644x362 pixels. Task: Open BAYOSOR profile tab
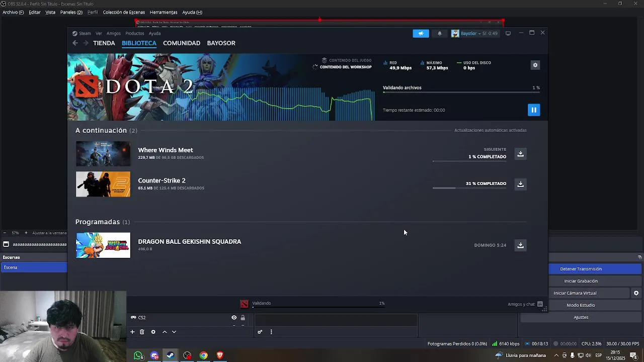221,43
